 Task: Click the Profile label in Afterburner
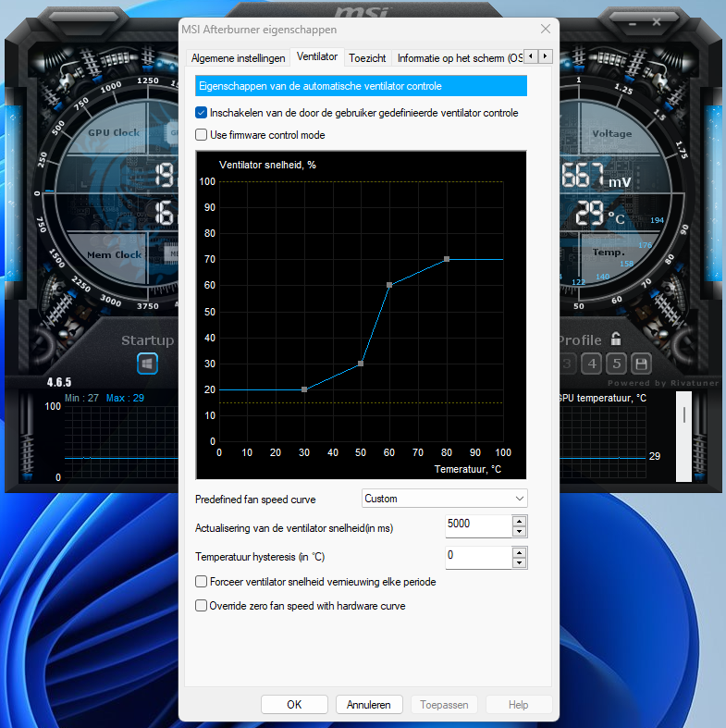tap(580, 340)
